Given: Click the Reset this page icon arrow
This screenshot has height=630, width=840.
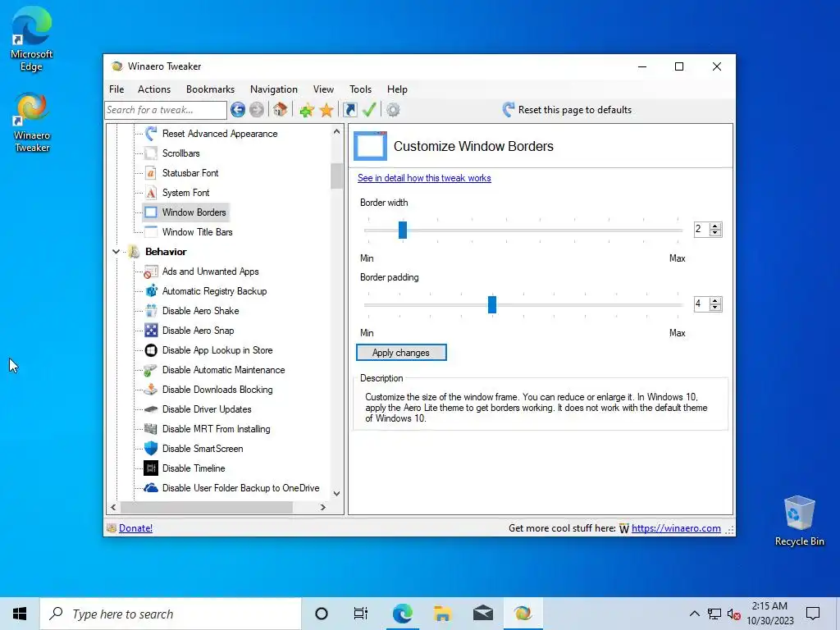Looking at the screenshot, I should coord(508,110).
